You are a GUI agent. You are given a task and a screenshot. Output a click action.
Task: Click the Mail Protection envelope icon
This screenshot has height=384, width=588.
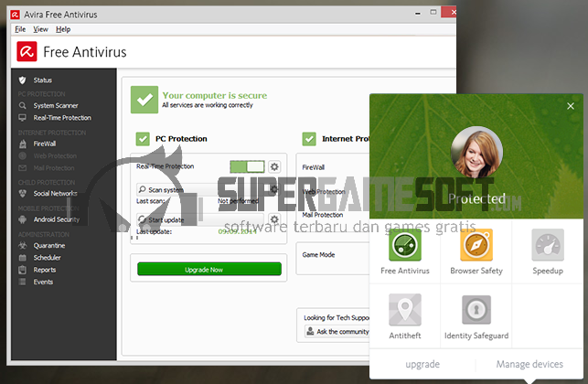[x=23, y=167]
